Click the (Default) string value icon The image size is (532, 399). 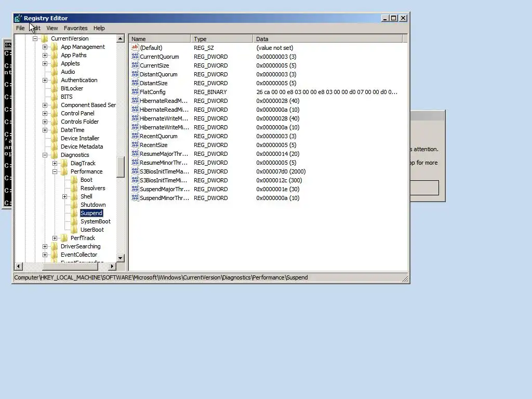[x=135, y=47]
